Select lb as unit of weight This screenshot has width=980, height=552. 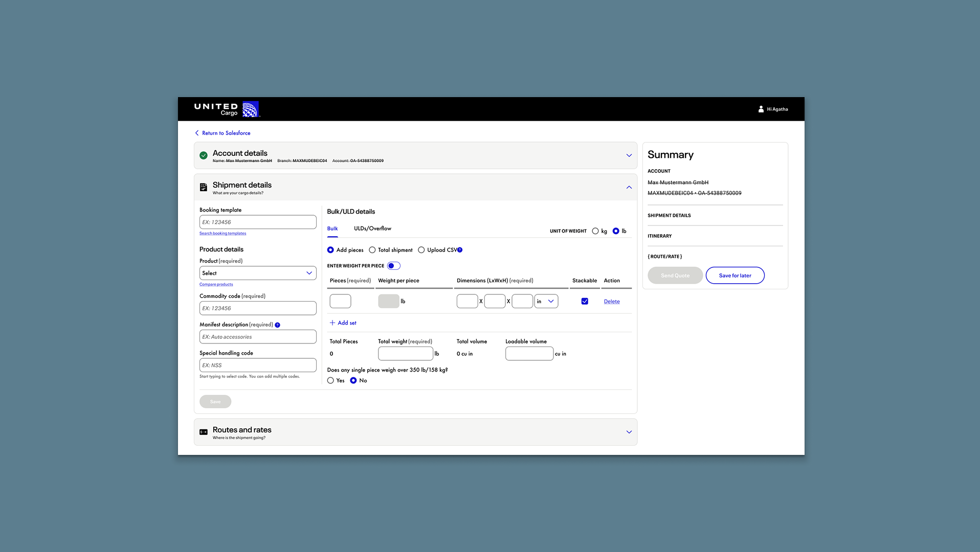point(616,231)
